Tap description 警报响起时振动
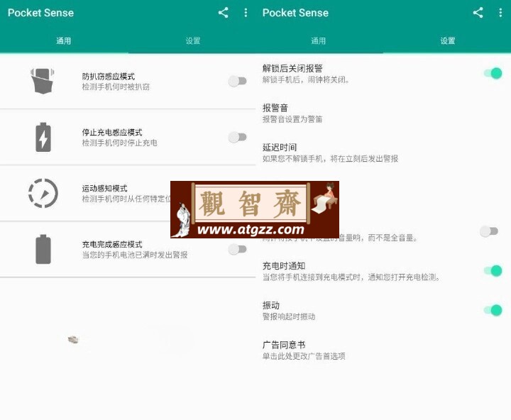The image size is (511, 420). coord(289,316)
